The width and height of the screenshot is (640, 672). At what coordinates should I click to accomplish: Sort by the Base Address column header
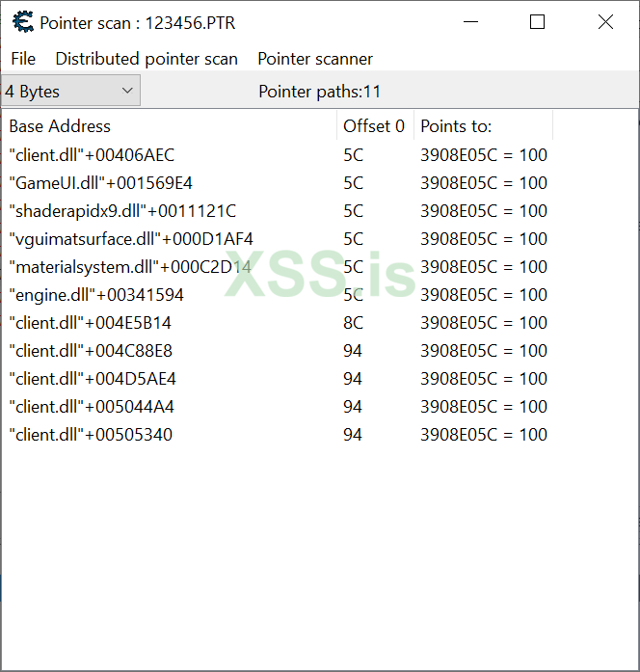click(x=60, y=126)
